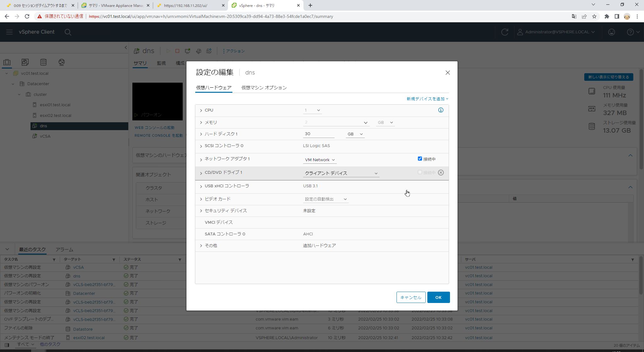644x352 pixels.
Task: Switch to VMs and Templates inventory icon
Action: point(25,62)
